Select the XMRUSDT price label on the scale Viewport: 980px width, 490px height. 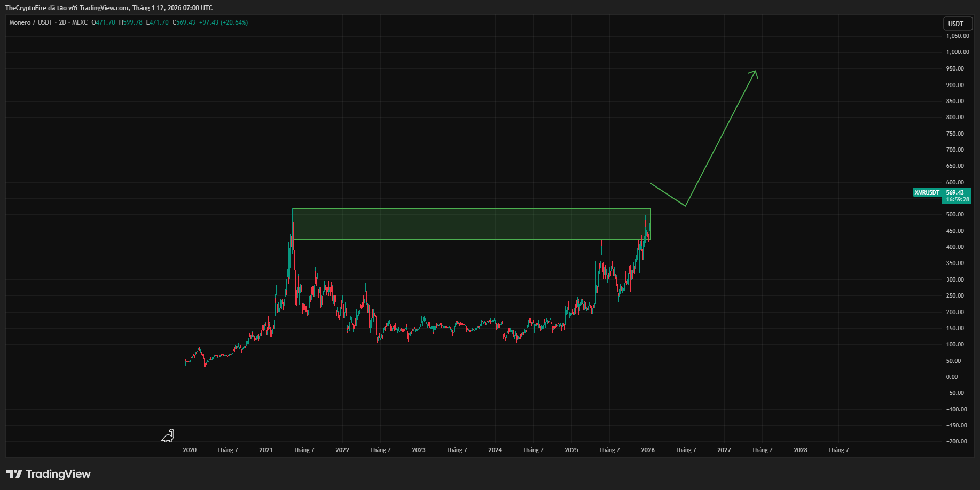tap(927, 192)
